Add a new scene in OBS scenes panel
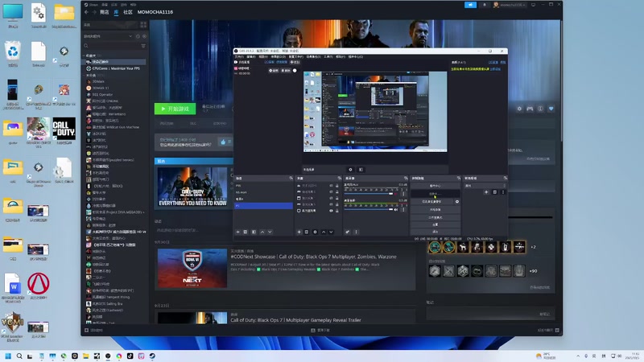Viewport: 644px width, 362px height. click(x=237, y=232)
